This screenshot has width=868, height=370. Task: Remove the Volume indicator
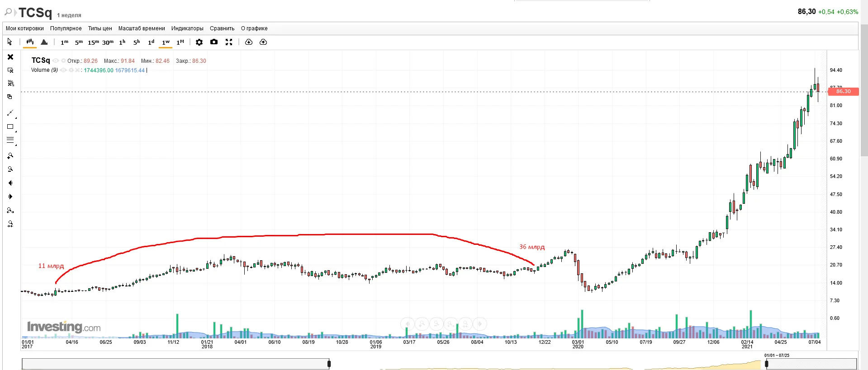[77, 70]
